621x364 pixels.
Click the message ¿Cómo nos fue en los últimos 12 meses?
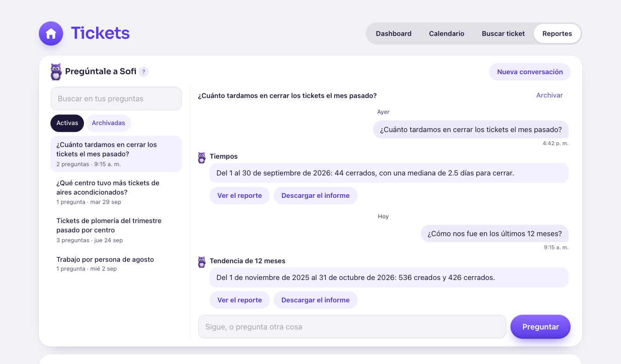pyautogui.click(x=495, y=233)
